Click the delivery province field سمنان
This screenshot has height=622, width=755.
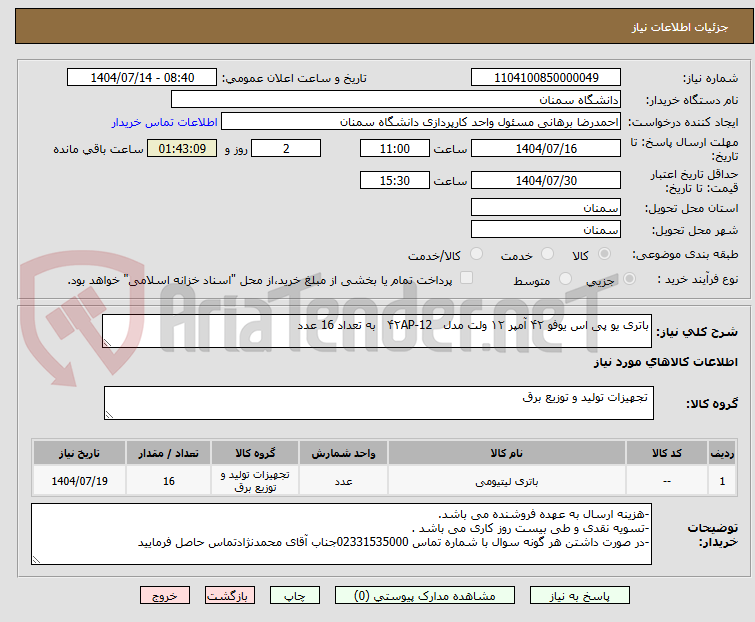pos(546,207)
